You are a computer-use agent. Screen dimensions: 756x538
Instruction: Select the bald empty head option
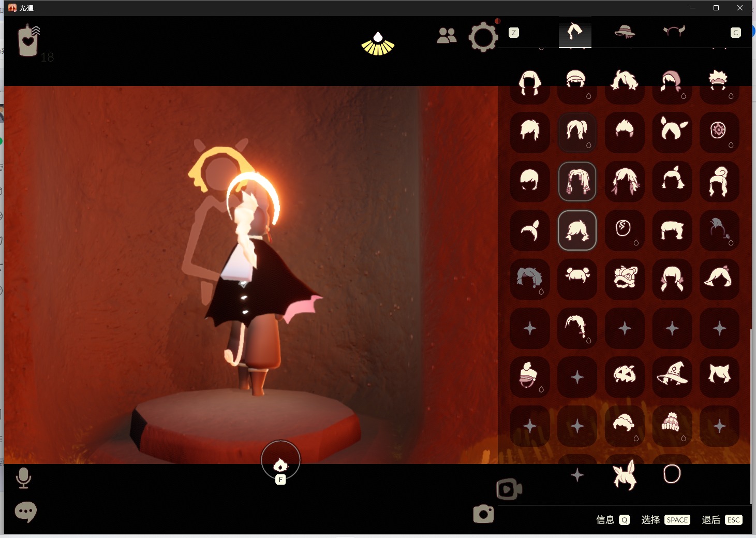(672, 475)
